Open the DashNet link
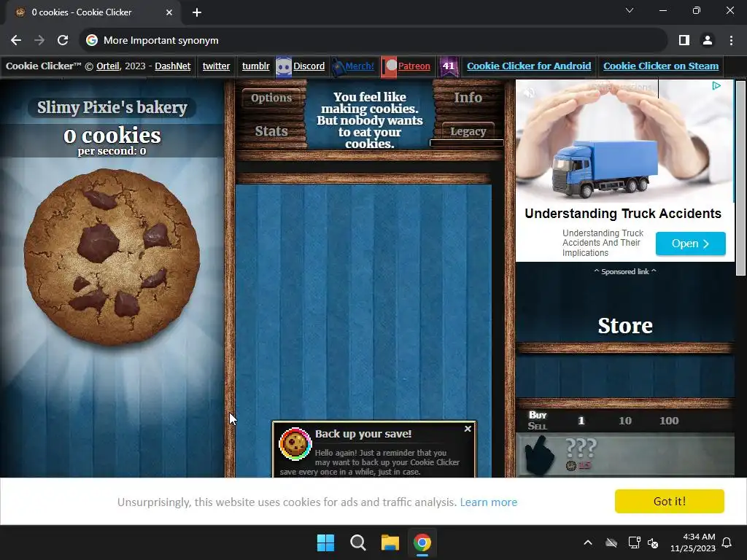The image size is (747, 560). pos(172,66)
